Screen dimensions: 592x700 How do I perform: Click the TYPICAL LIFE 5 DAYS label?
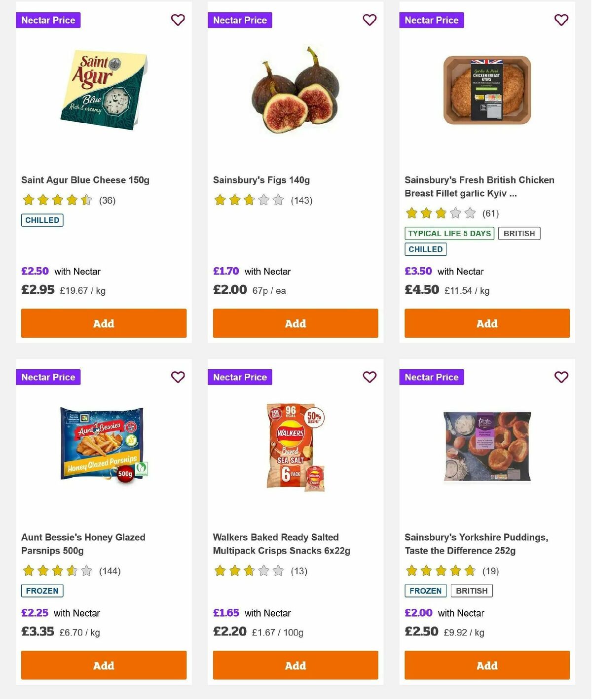coord(448,233)
